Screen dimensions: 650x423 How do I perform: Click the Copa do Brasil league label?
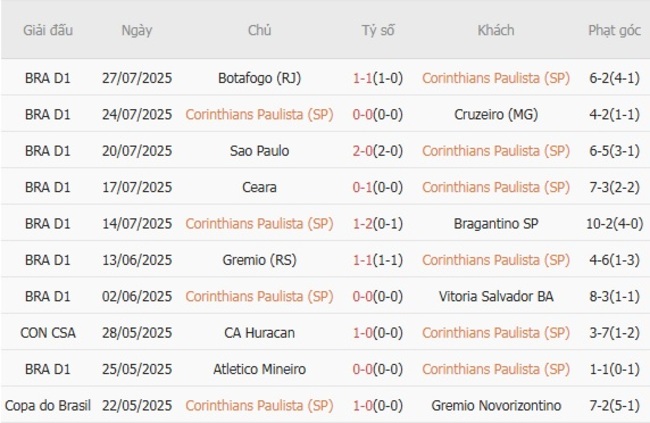point(47,405)
